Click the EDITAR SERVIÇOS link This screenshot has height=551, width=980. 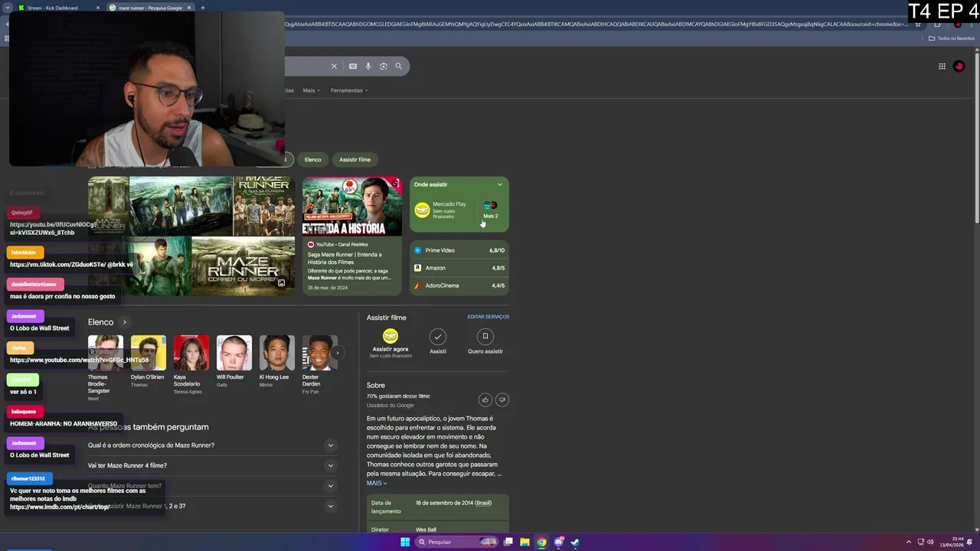click(x=488, y=317)
